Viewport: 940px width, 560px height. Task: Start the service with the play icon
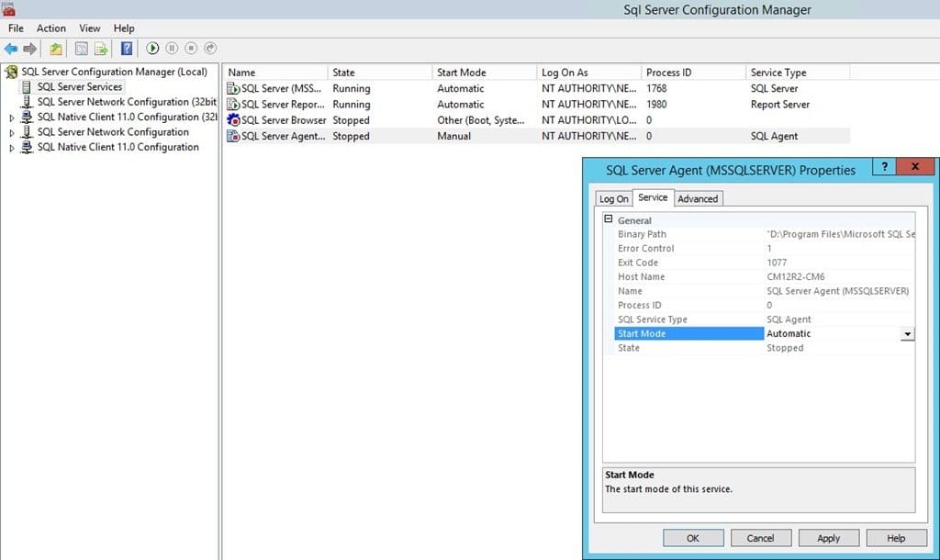pyautogui.click(x=152, y=48)
